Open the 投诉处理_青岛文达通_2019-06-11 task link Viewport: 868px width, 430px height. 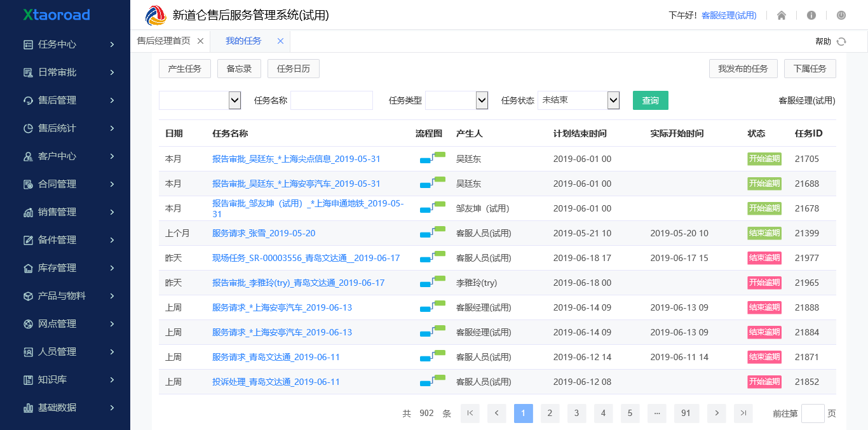pyautogui.click(x=276, y=382)
